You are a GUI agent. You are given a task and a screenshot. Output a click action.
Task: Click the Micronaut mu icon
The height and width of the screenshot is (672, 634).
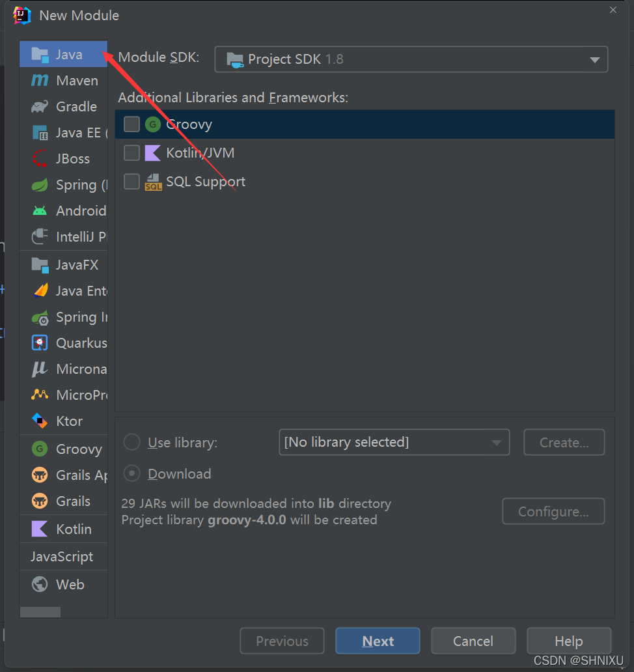pos(40,369)
